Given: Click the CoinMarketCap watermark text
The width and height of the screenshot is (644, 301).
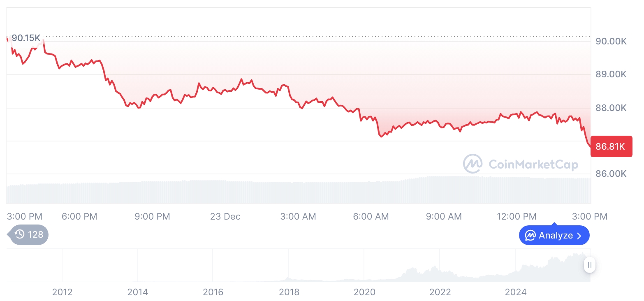Looking at the screenshot, I should [533, 164].
